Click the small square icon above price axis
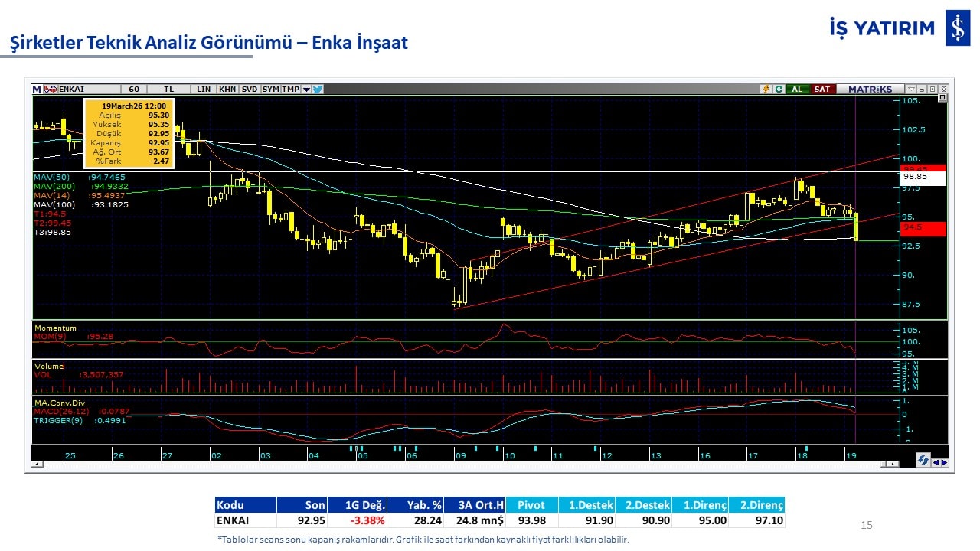 tap(942, 98)
